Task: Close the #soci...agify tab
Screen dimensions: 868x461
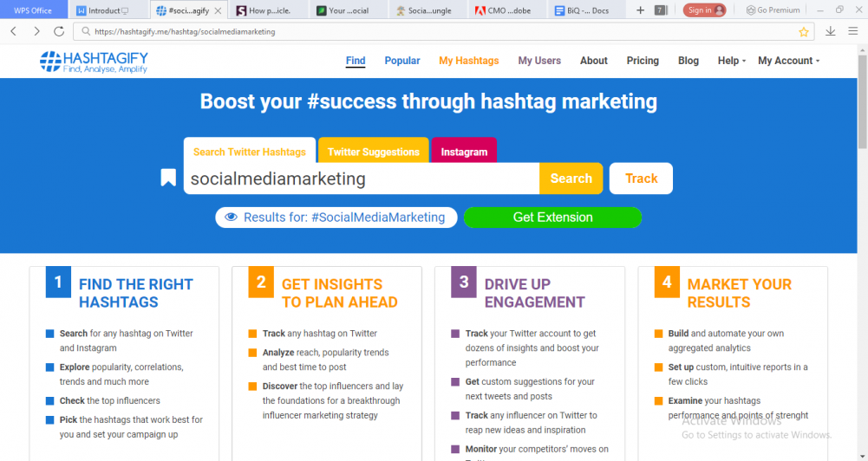Action: tap(219, 10)
